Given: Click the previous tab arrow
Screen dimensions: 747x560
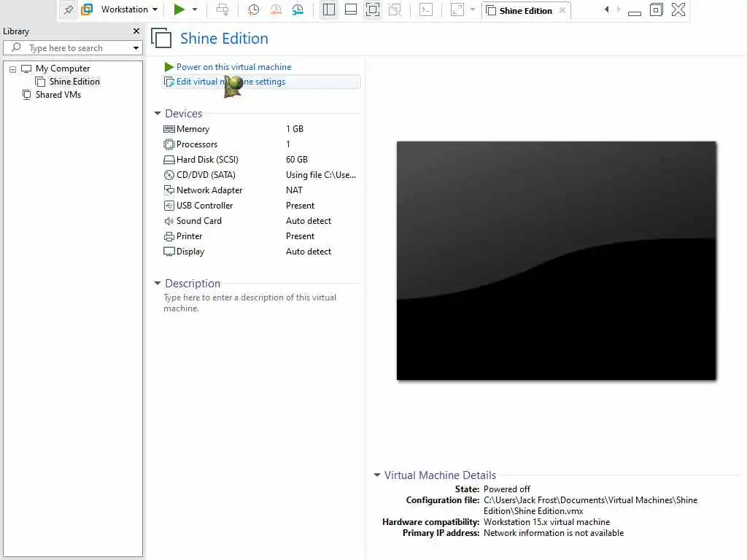Looking at the screenshot, I should pyautogui.click(x=606, y=9).
